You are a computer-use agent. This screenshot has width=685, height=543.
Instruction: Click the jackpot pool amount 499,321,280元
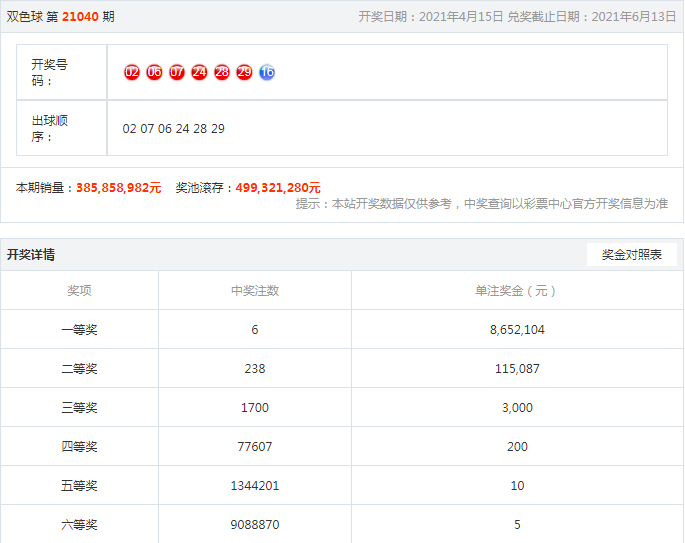pos(278,187)
